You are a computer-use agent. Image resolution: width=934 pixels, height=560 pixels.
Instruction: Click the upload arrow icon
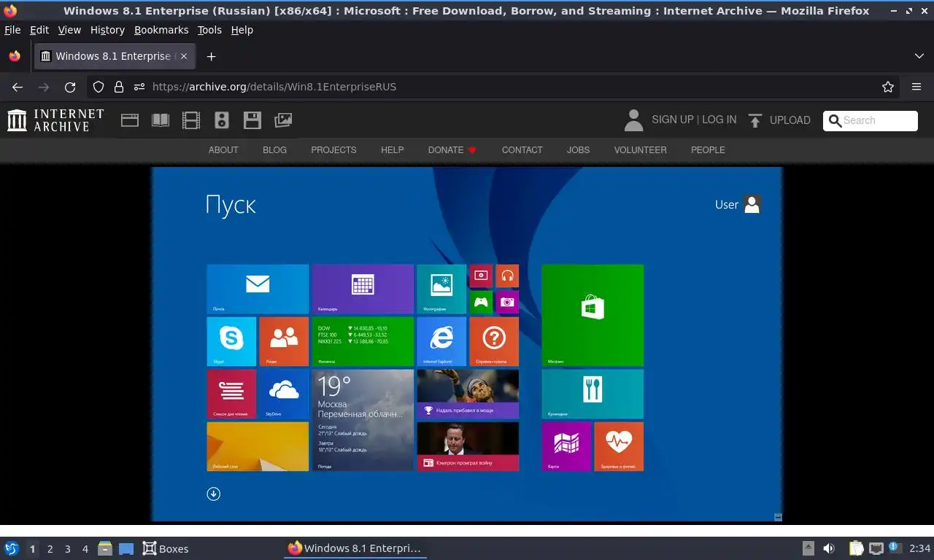755,120
